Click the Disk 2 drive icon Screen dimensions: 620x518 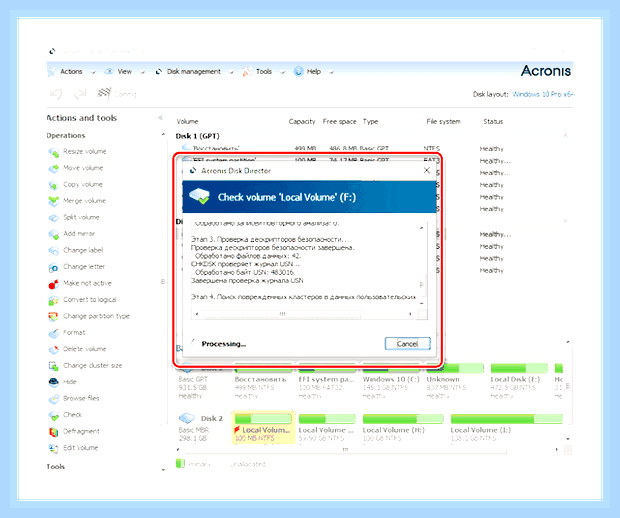(x=186, y=418)
